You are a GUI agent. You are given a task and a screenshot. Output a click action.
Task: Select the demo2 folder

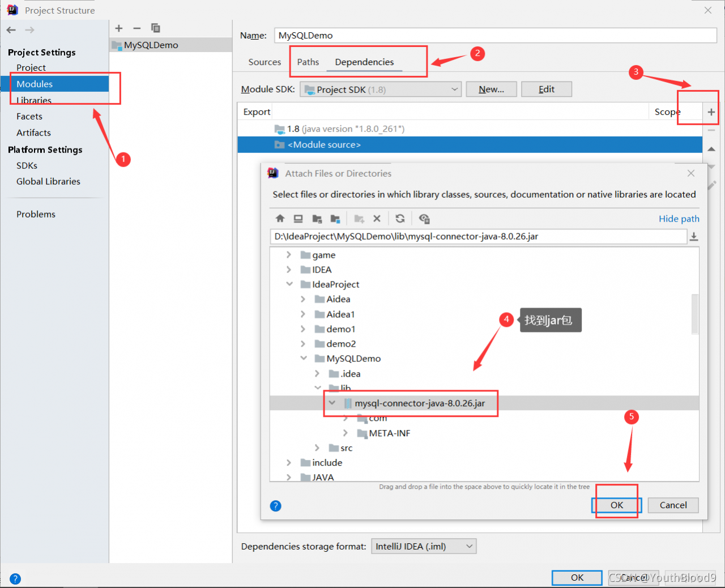[x=341, y=344]
